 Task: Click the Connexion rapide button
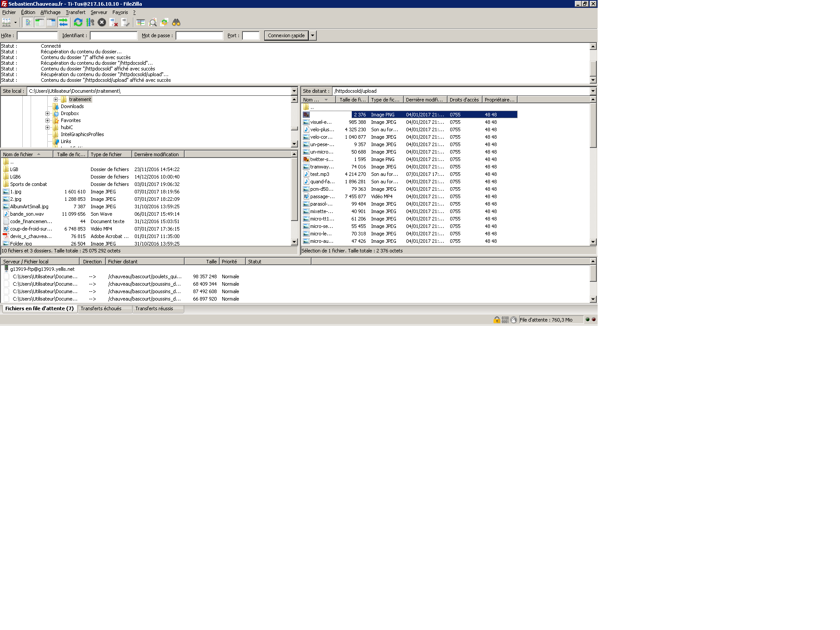(x=286, y=35)
